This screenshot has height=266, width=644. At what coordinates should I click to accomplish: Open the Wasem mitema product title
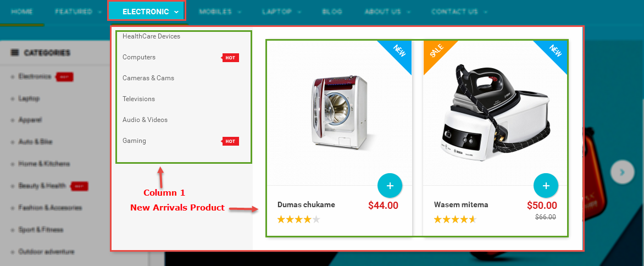point(461,205)
